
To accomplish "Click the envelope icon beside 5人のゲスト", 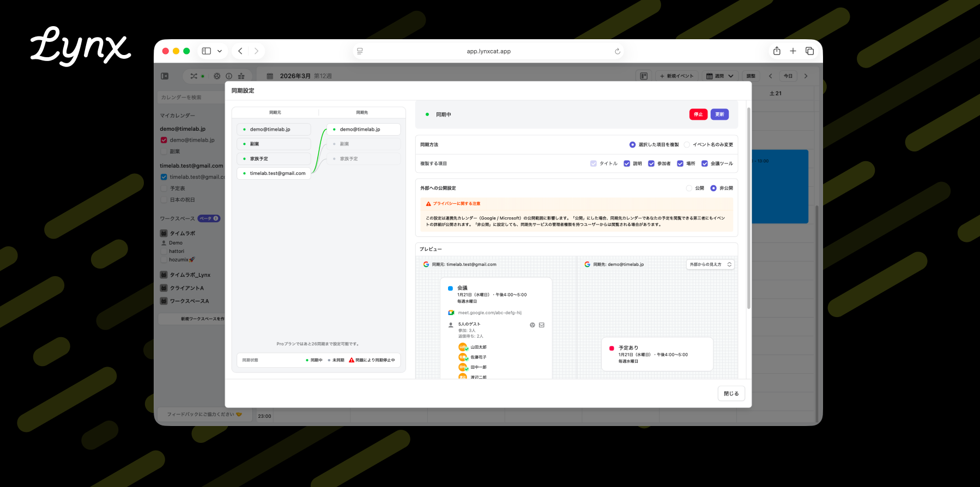I will coord(542,325).
